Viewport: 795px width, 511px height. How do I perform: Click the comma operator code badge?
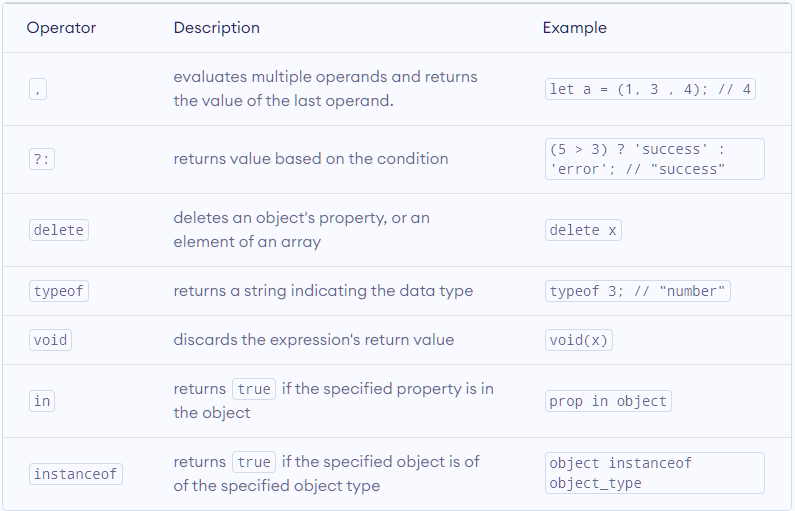click(38, 89)
